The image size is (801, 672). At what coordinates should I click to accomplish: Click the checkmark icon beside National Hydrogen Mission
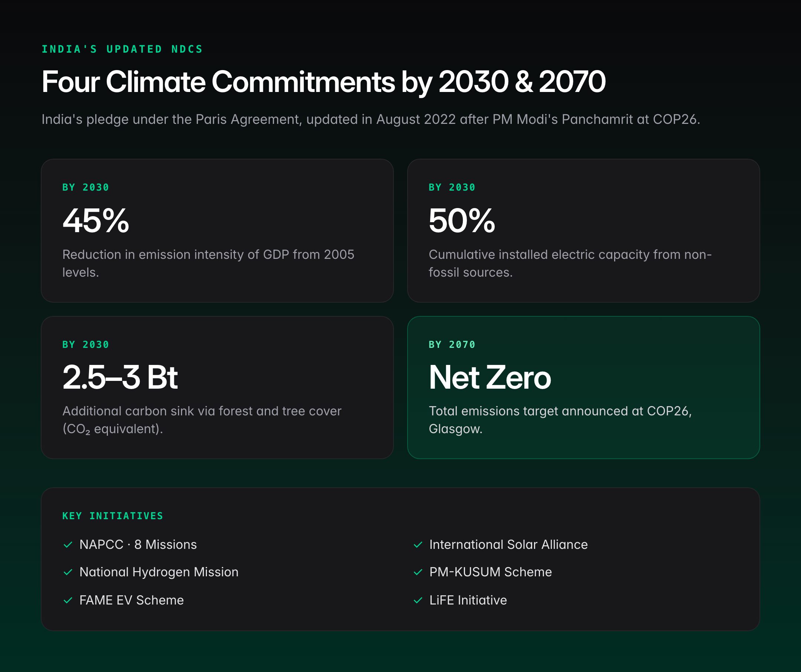click(x=68, y=572)
